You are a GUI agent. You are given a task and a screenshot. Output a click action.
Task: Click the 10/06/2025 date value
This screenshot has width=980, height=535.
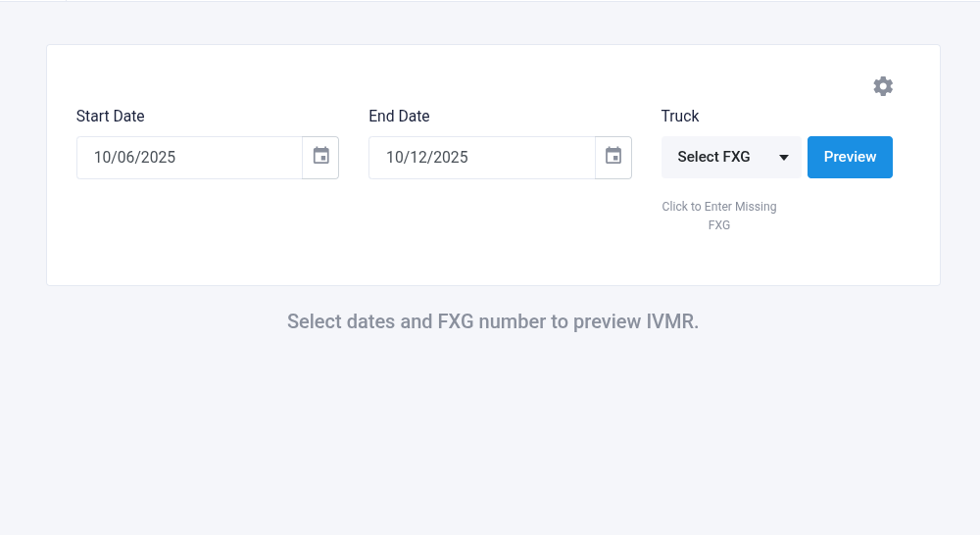click(135, 157)
